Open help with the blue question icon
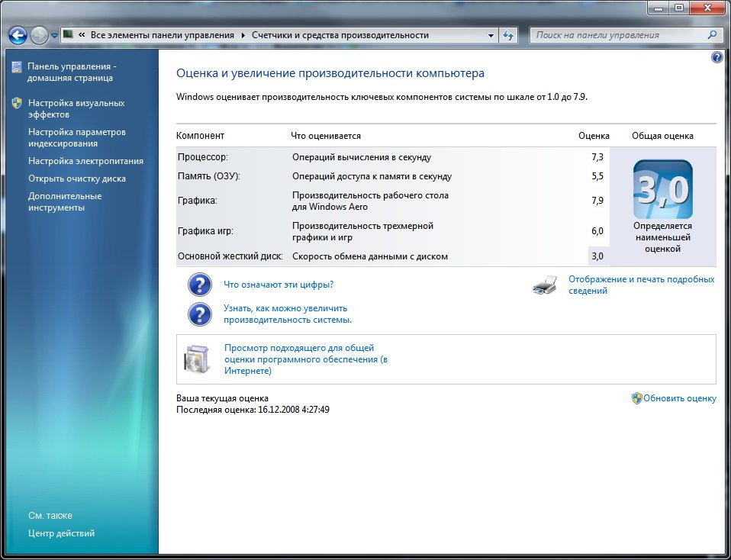This screenshot has height=560, width=731. tap(717, 57)
